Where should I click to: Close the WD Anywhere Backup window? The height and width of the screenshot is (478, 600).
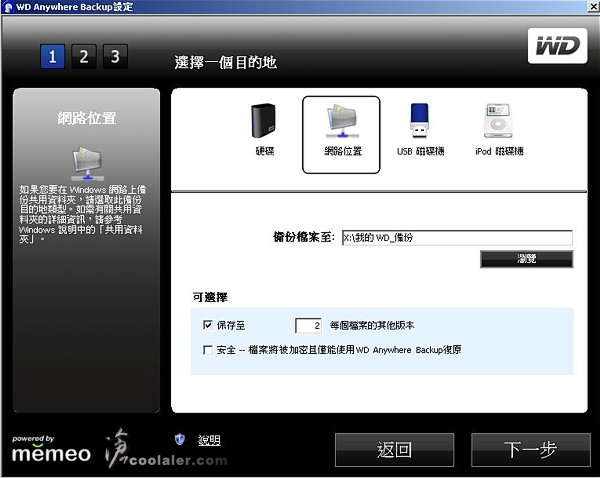593,7
